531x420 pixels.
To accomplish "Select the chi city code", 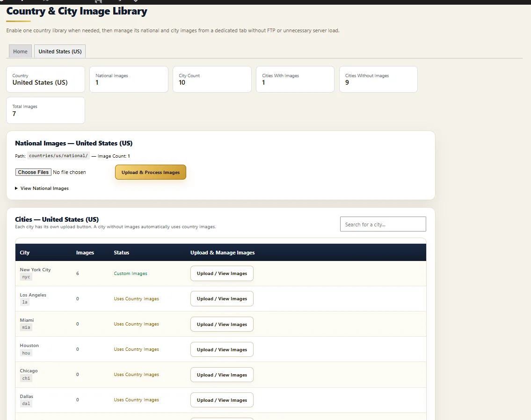I will (x=26, y=378).
